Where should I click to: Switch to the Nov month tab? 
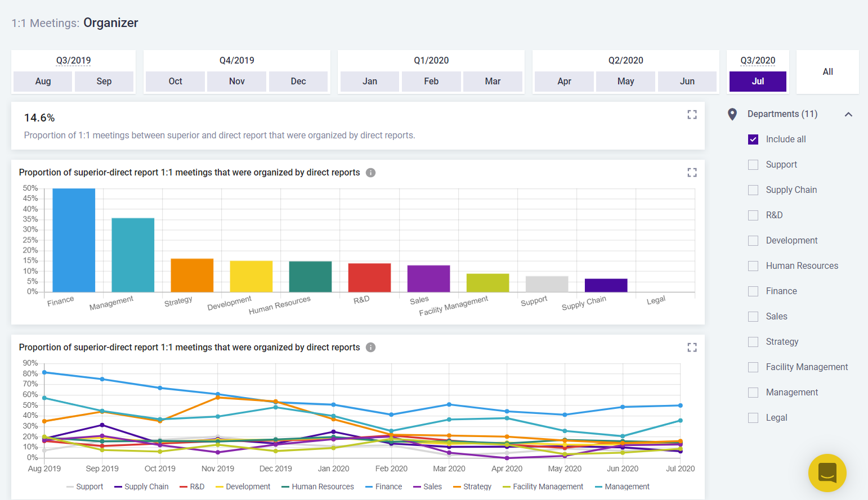pos(236,82)
